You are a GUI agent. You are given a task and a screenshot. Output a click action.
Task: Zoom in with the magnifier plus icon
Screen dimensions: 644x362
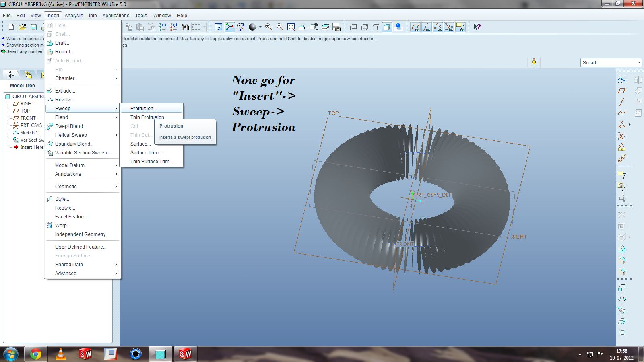268,27
